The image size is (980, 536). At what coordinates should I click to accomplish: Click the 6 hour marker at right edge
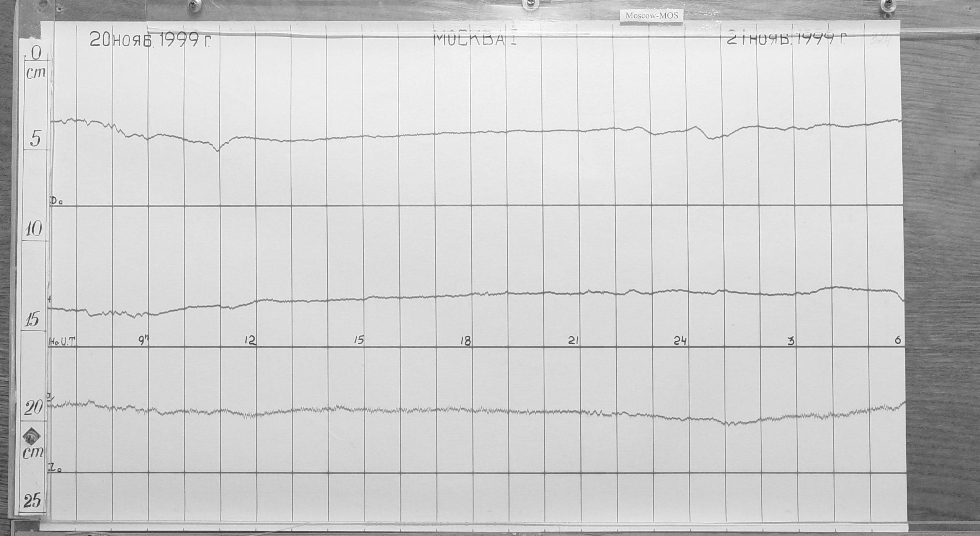(898, 340)
